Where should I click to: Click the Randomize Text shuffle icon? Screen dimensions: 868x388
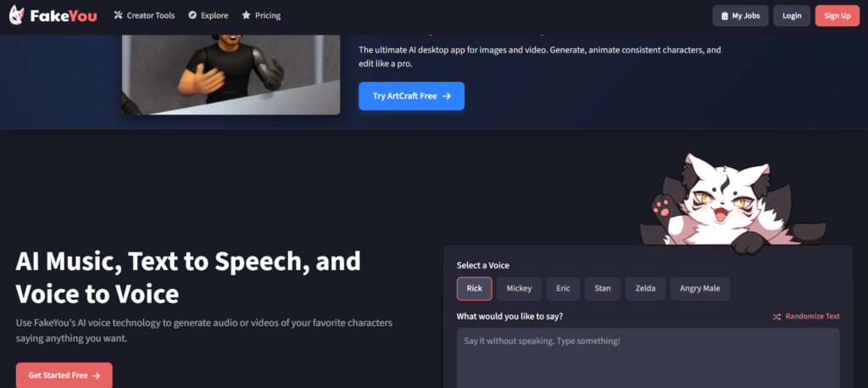[x=776, y=317]
